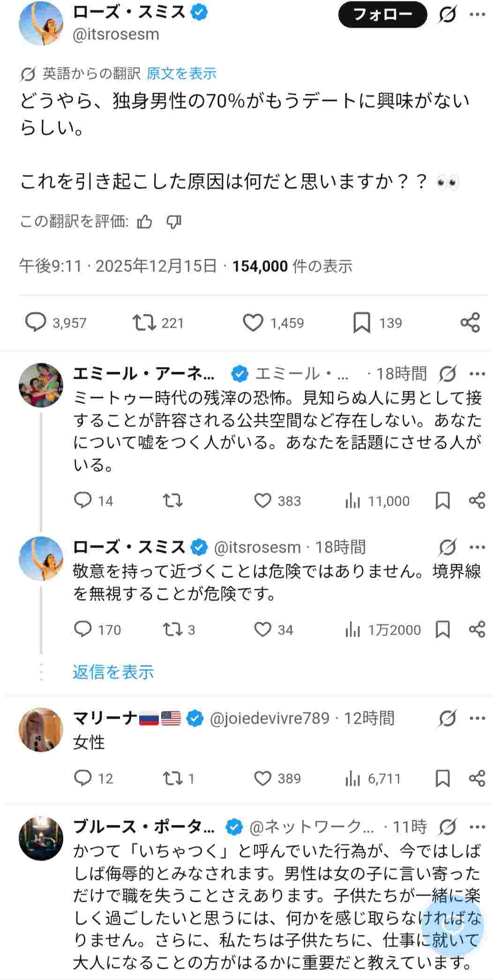Screen dimensions: 493x980
Task: Bookmark the main post with 139 bookmarks
Action: click(x=361, y=323)
